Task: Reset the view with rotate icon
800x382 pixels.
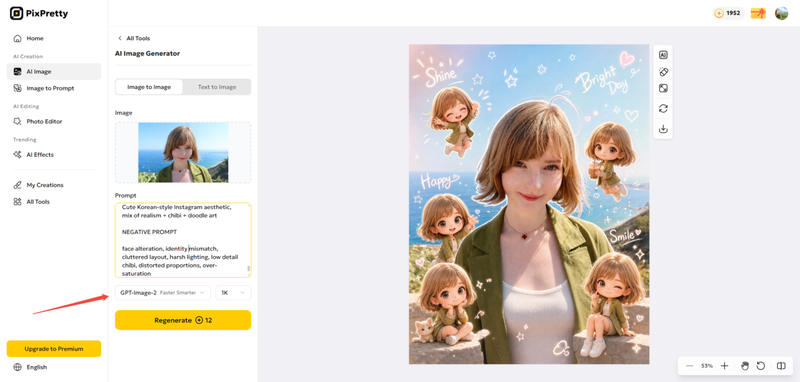Action: coord(761,366)
